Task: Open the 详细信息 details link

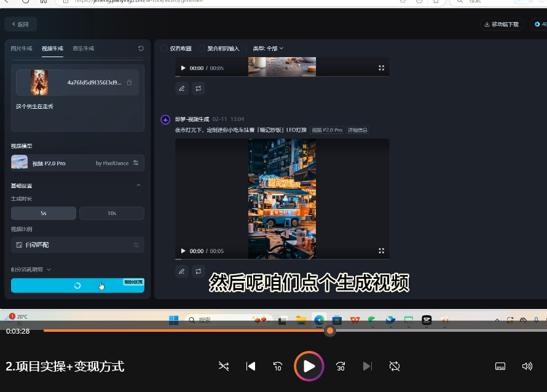Action: pos(358,130)
